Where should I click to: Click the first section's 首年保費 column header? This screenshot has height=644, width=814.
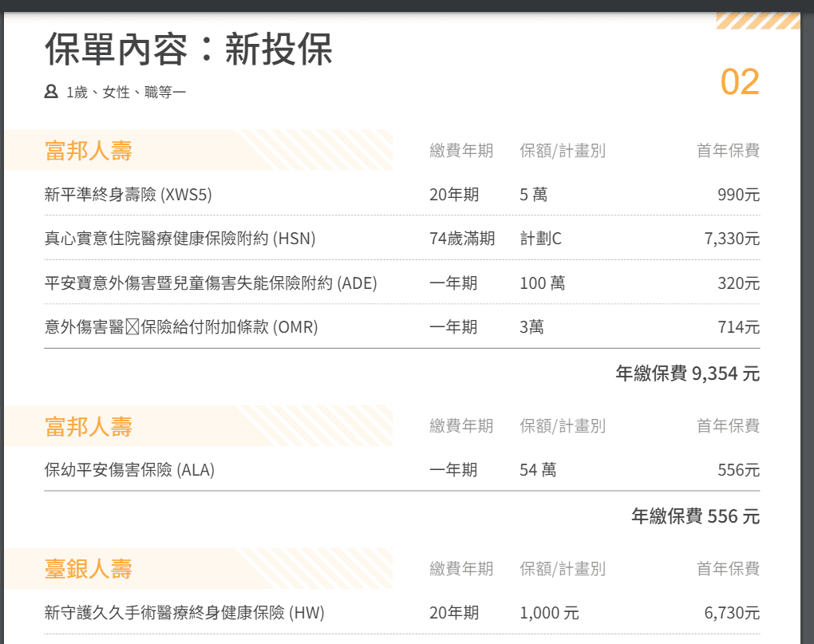[x=729, y=151]
